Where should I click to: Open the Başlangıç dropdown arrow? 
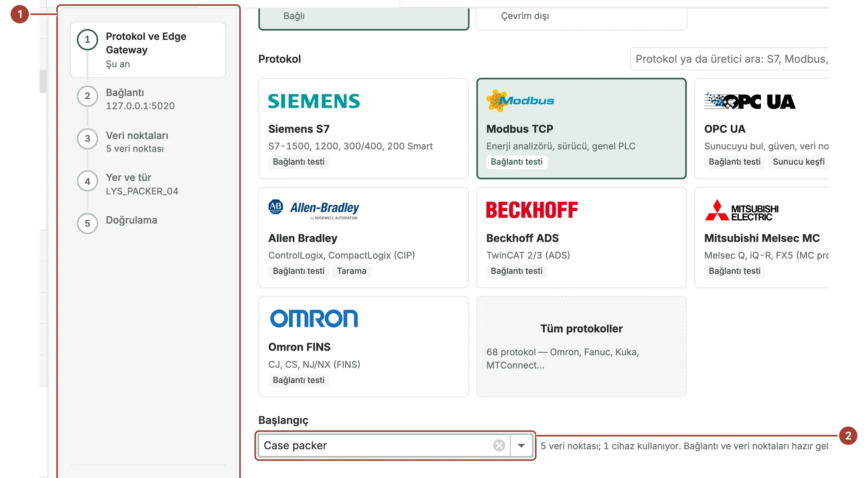[521, 445]
